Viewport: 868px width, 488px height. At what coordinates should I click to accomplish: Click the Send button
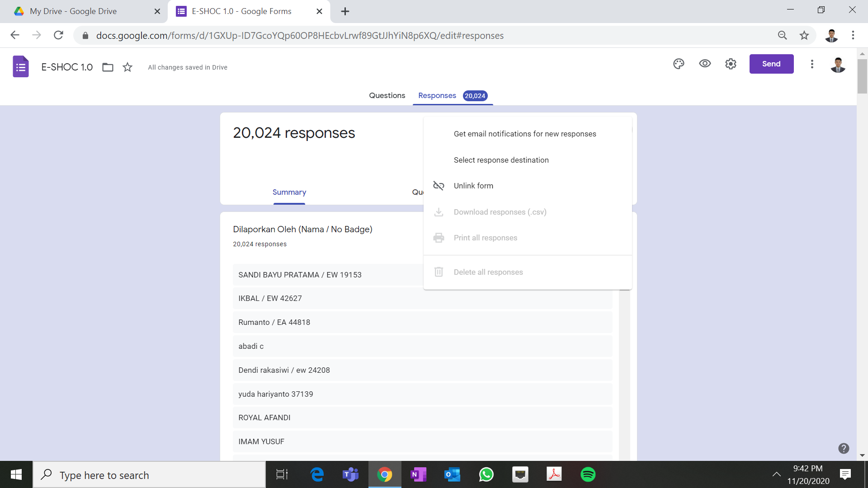click(x=771, y=64)
